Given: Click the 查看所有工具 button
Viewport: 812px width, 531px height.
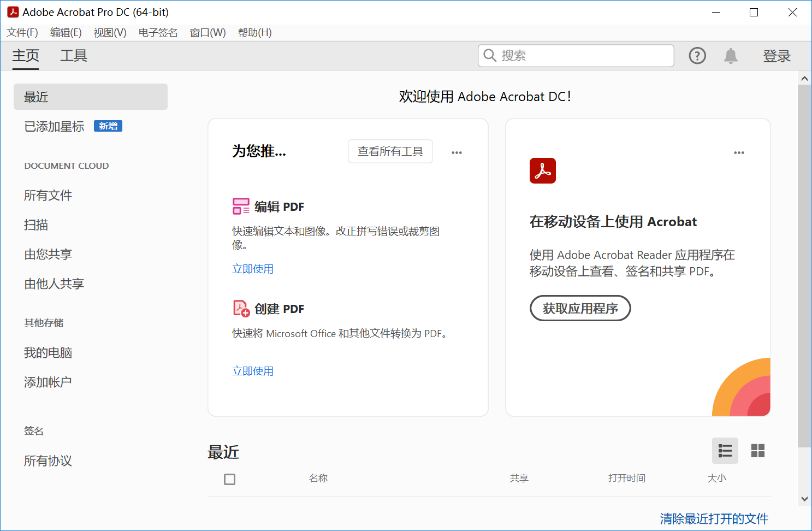Looking at the screenshot, I should pyautogui.click(x=390, y=151).
